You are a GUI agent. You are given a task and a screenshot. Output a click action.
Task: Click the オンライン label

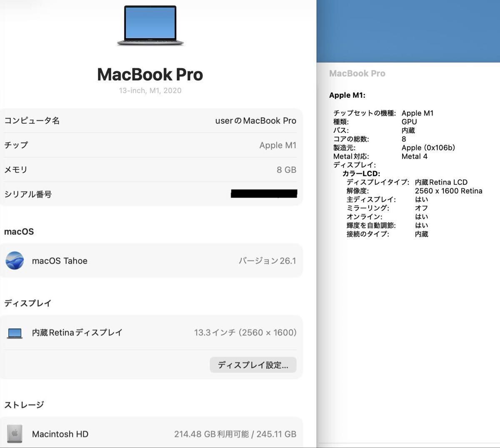pyautogui.click(x=365, y=217)
